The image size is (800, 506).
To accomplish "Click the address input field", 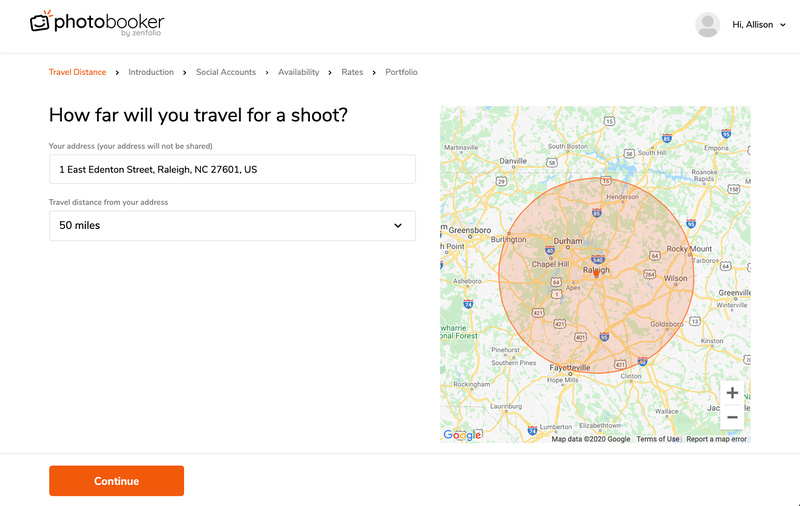I will pyautogui.click(x=232, y=169).
